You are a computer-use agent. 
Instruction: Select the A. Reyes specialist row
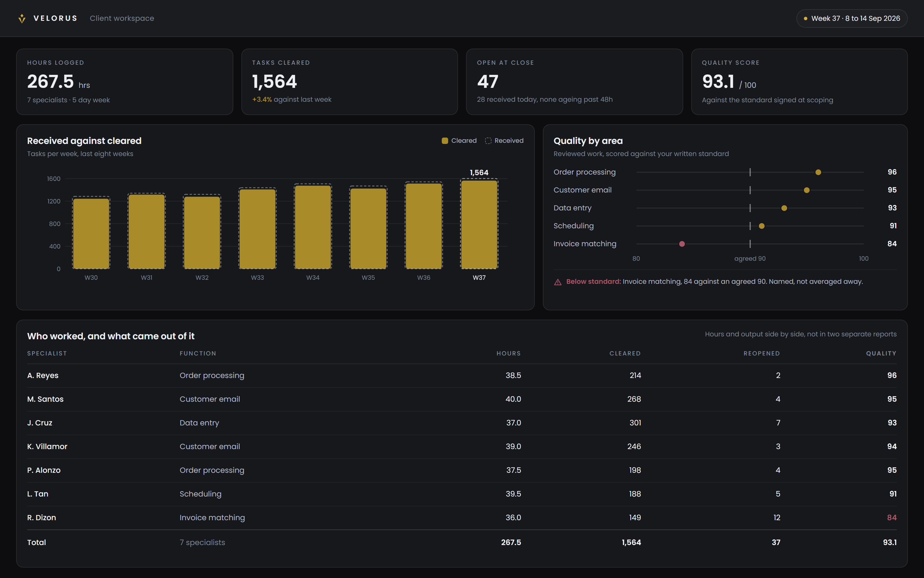coord(462,375)
